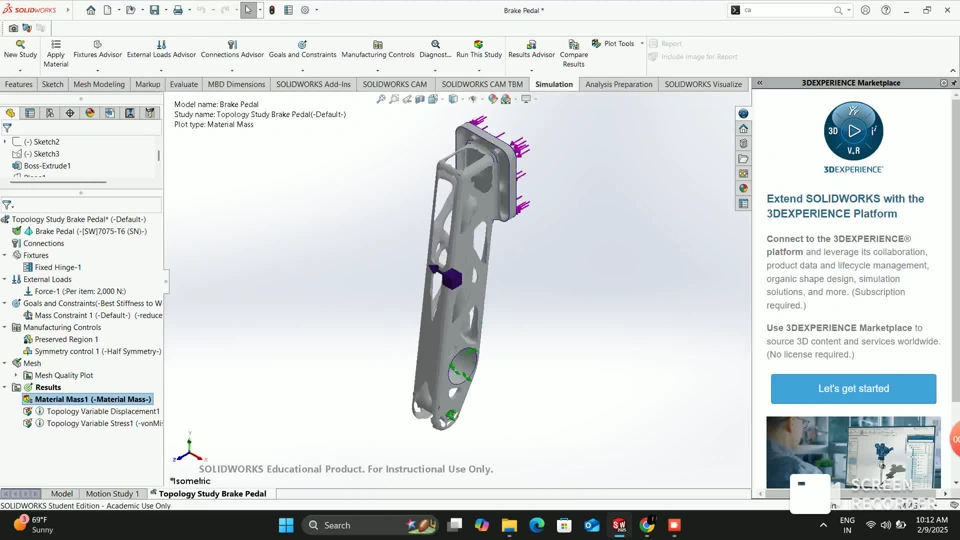Switch to Mesh Modeling tab

[x=99, y=84]
